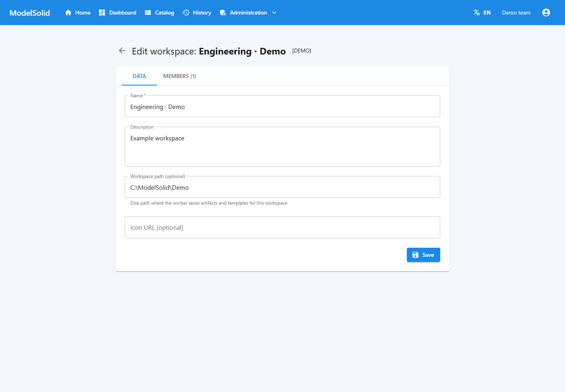Screen dimensions: 565x392
Task: Open History from the top bar
Action: tap(202, 13)
